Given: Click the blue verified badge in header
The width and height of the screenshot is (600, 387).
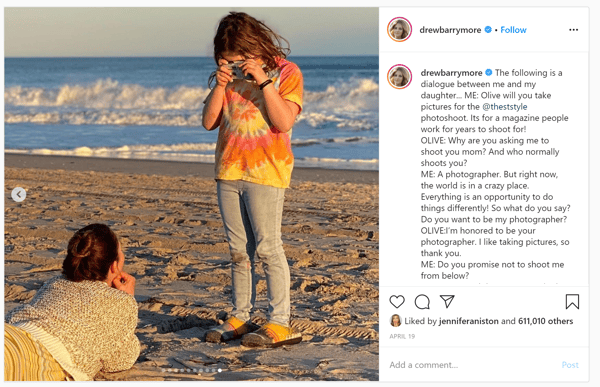Looking at the screenshot, I should [488, 29].
